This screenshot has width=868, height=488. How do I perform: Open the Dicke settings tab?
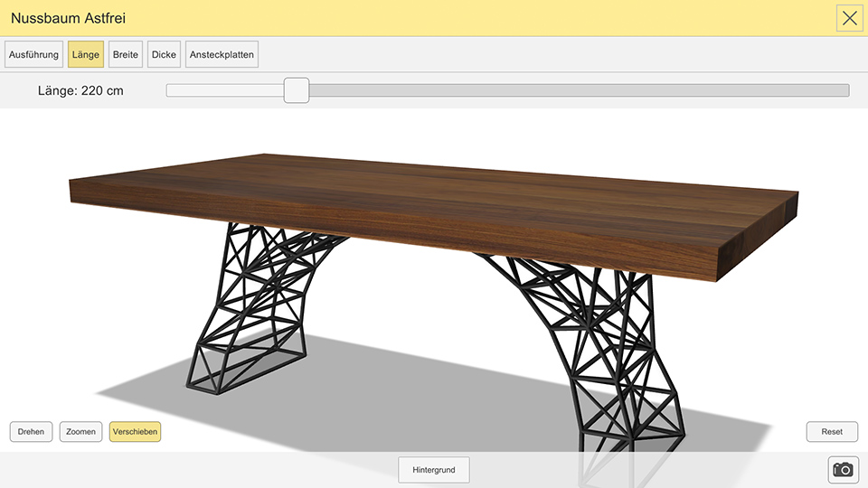[165, 55]
